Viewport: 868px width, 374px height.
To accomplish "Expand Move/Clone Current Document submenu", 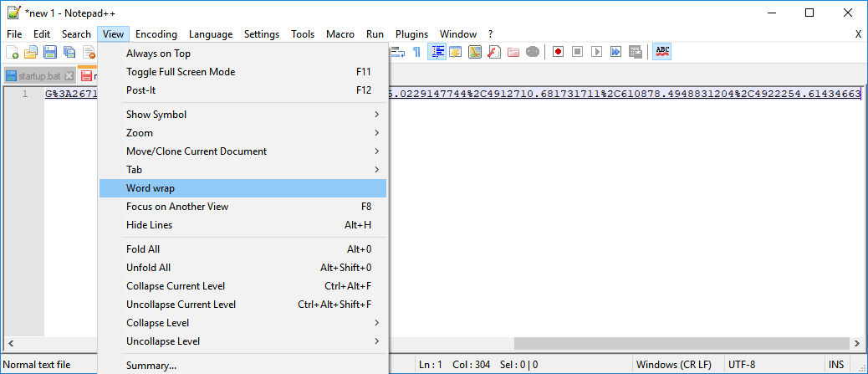I will click(x=243, y=151).
